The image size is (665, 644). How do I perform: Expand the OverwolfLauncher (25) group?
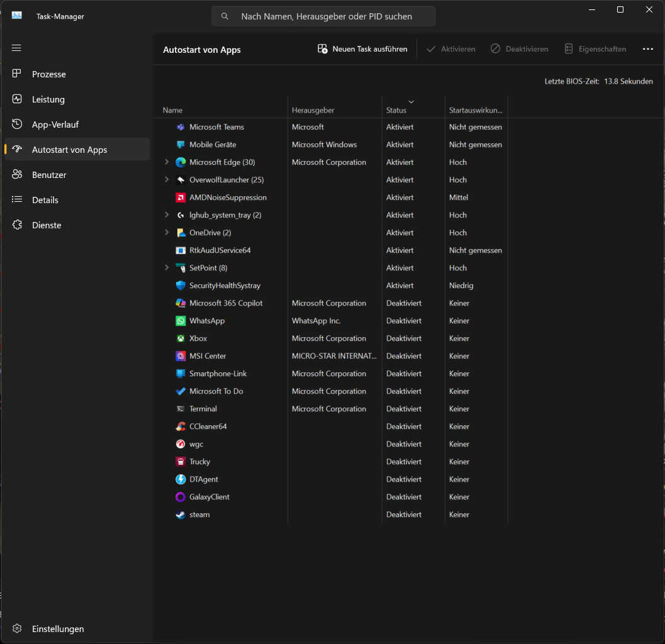pyautogui.click(x=167, y=180)
